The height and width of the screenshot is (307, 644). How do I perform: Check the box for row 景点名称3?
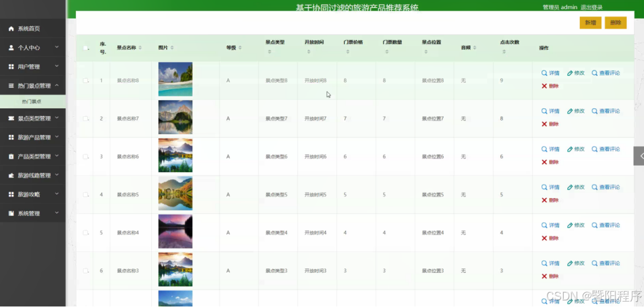click(85, 271)
